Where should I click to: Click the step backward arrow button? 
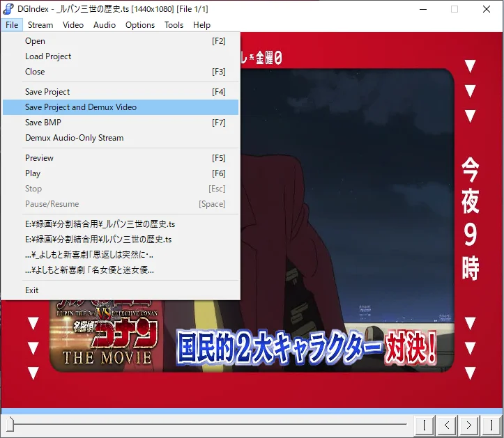(446, 424)
